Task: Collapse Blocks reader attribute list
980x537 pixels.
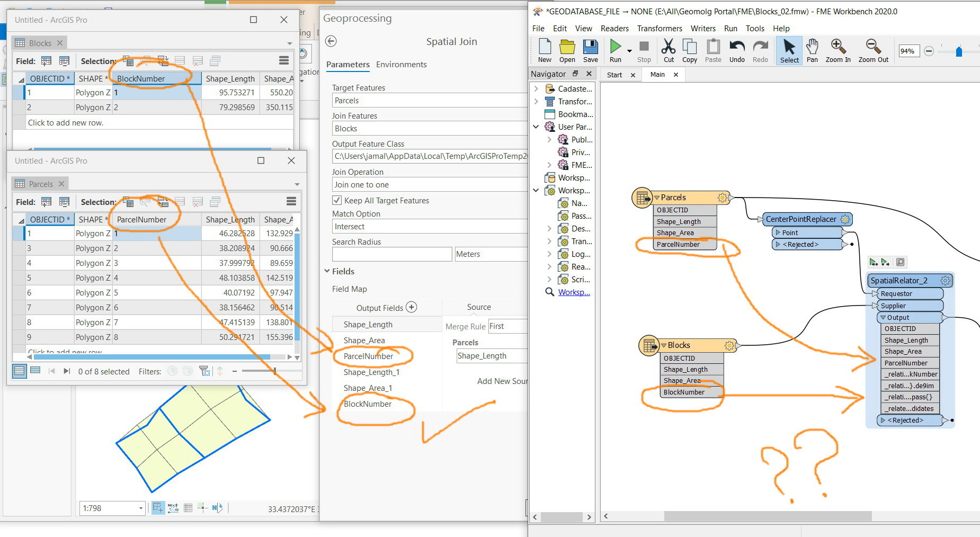Action: tap(664, 345)
